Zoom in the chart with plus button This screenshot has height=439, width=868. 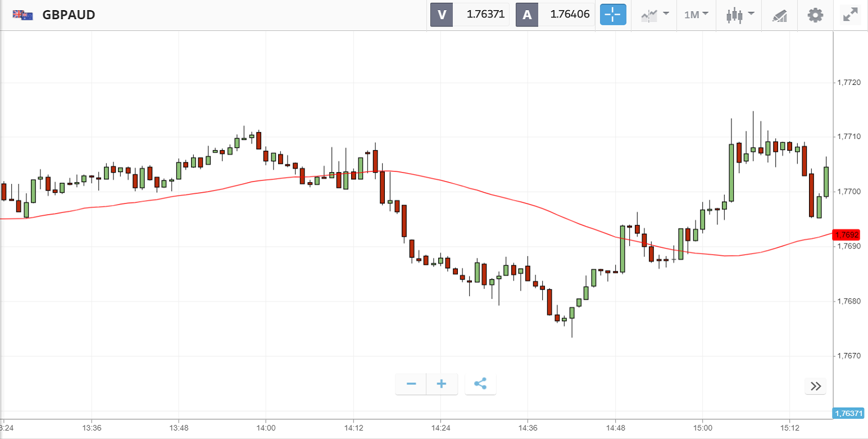coord(442,384)
